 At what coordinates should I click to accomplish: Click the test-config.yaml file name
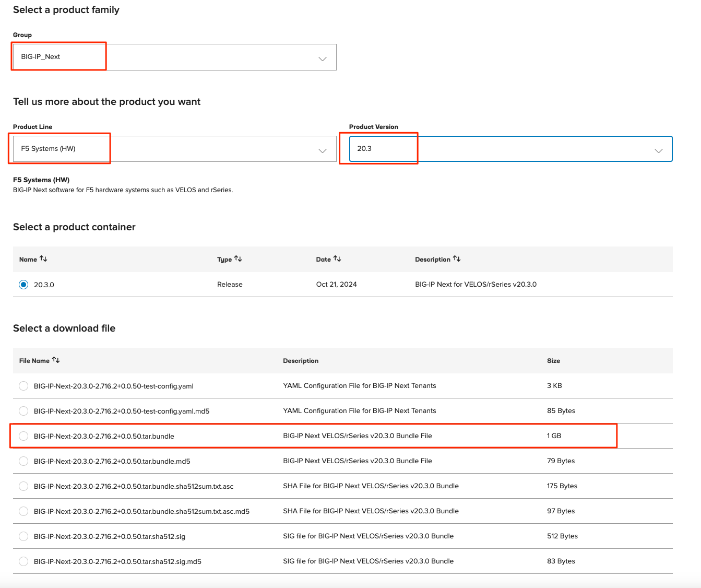tap(114, 386)
